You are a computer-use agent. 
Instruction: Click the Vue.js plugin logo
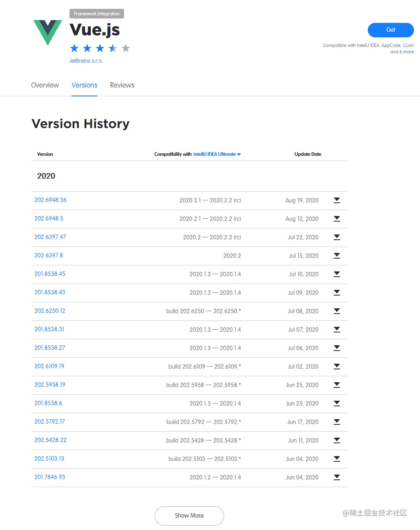pos(48,33)
